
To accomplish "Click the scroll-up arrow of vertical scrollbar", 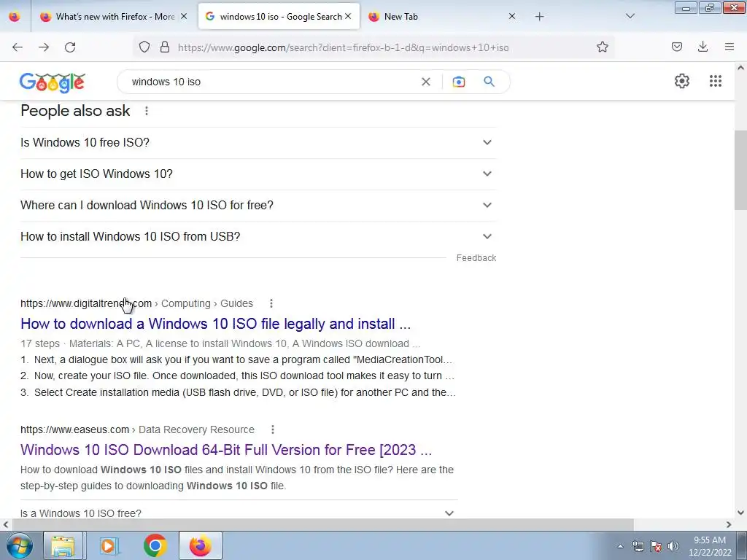I will coord(740,68).
